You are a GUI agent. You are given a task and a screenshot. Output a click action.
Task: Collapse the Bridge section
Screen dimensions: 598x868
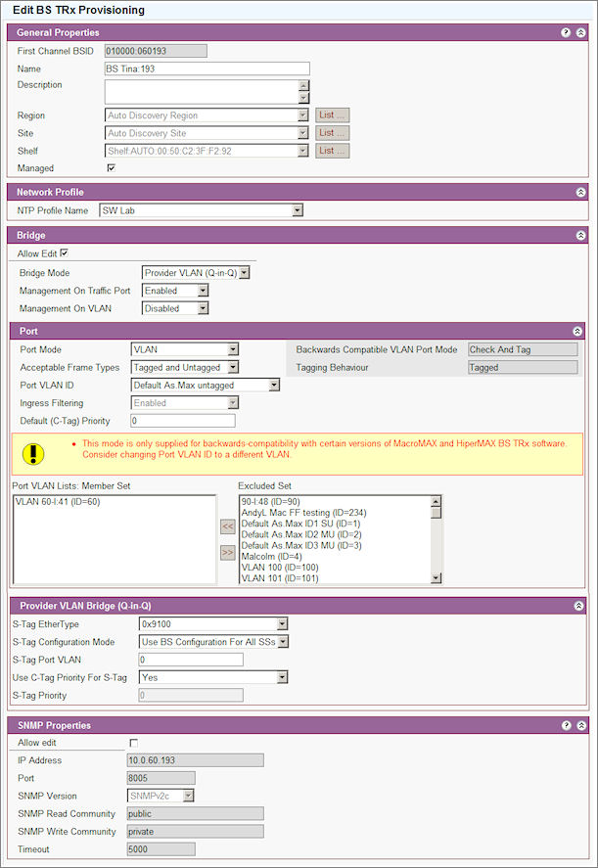click(x=580, y=236)
